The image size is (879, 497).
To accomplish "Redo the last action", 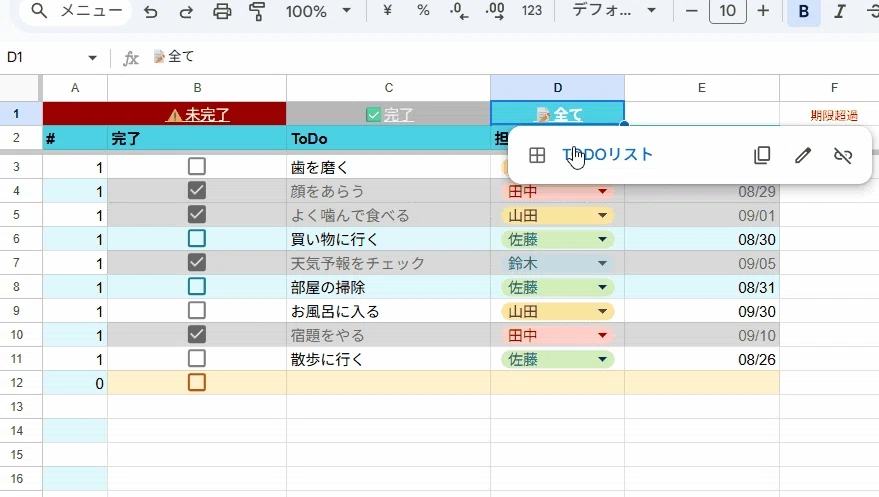I will [186, 11].
